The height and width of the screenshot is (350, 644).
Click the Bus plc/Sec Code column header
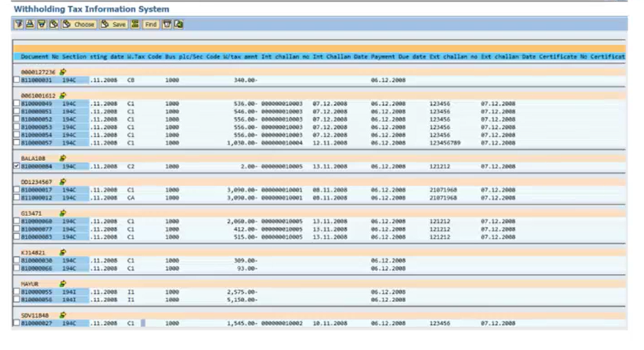192,57
